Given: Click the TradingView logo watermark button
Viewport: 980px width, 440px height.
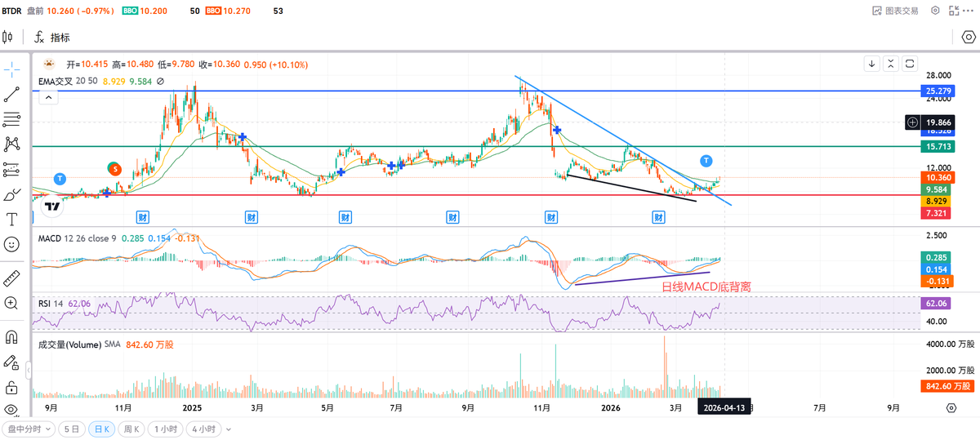Looking at the screenshot, I should click(x=52, y=207).
